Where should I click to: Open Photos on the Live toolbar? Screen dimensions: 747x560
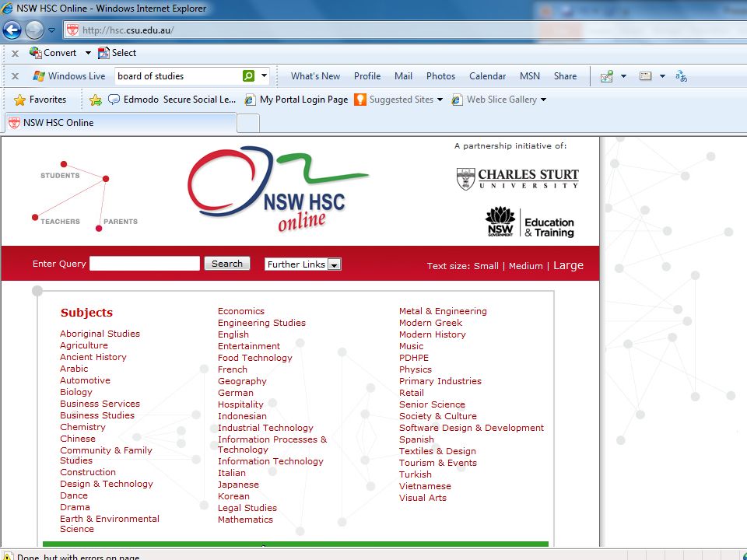440,76
